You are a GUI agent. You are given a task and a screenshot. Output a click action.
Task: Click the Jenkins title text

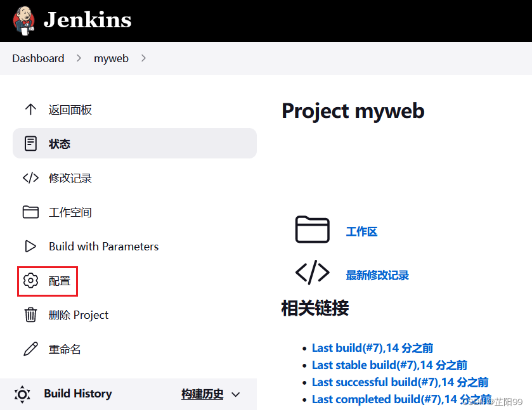click(x=88, y=20)
